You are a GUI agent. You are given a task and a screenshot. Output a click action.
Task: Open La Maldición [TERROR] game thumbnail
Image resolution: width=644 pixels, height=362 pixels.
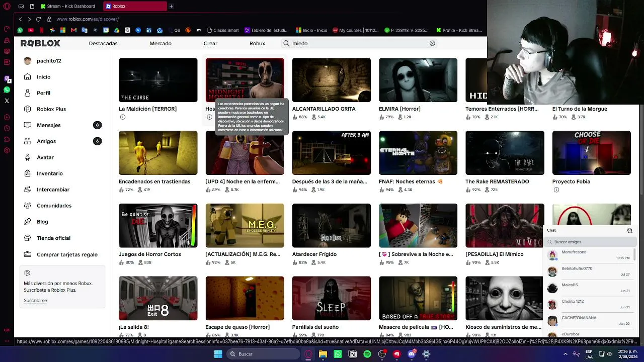pyautogui.click(x=158, y=80)
